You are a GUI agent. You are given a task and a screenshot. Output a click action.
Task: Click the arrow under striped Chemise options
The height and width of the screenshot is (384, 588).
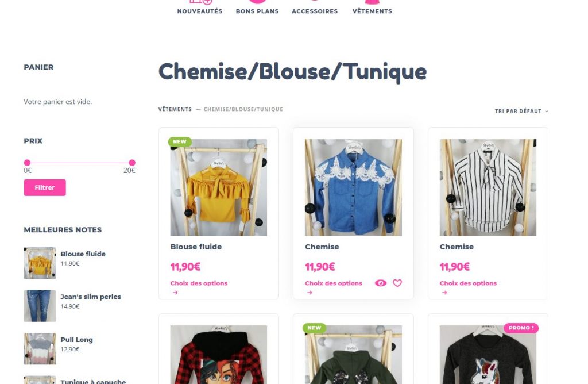444,293
